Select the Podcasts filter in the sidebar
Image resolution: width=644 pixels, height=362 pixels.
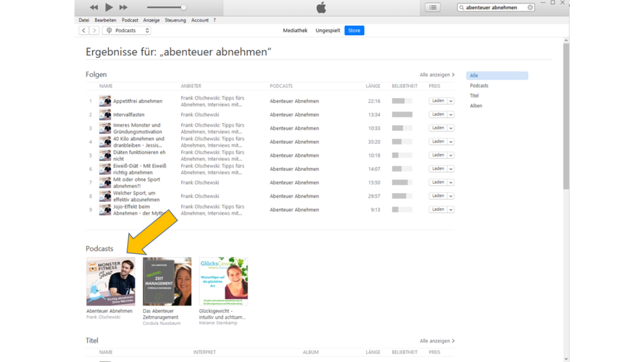point(479,85)
